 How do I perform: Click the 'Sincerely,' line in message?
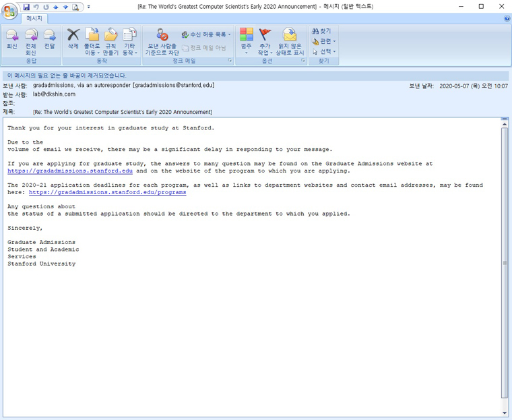[25, 228]
